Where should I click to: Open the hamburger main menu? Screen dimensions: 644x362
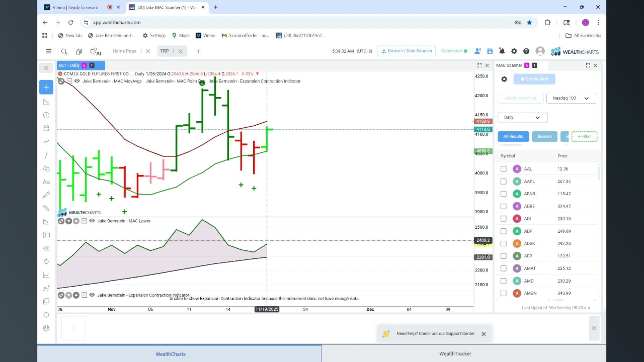[x=49, y=51]
